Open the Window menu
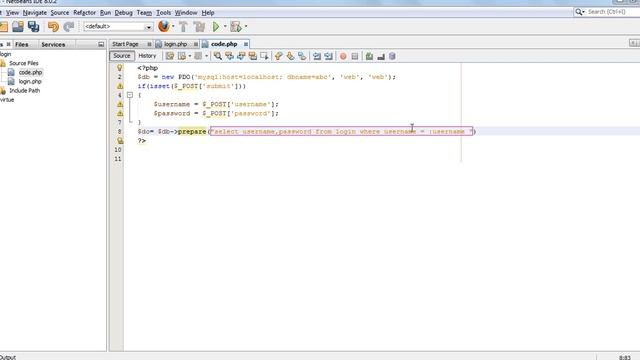 coord(186,13)
